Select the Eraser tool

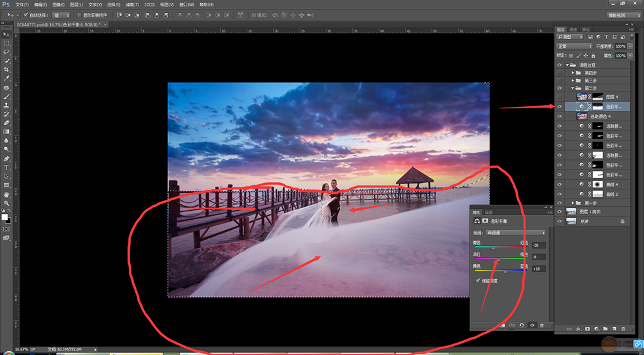[x=6, y=122]
